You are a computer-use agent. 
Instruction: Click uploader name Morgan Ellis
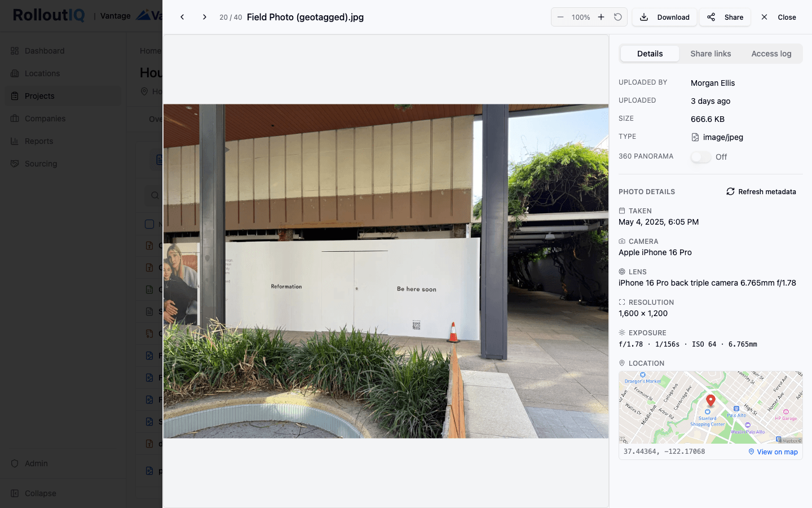coord(713,83)
